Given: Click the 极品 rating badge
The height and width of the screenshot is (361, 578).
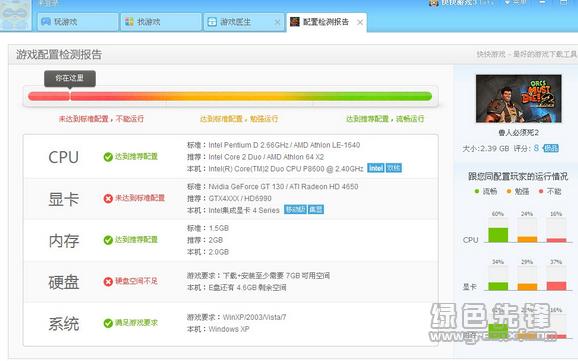Looking at the screenshot, I should coord(551,148).
